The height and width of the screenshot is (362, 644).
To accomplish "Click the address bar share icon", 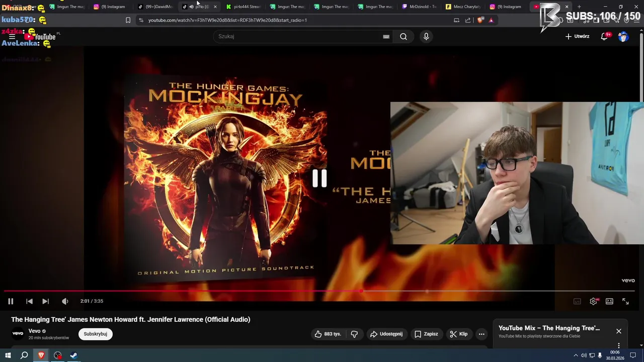I will tap(468, 20).
